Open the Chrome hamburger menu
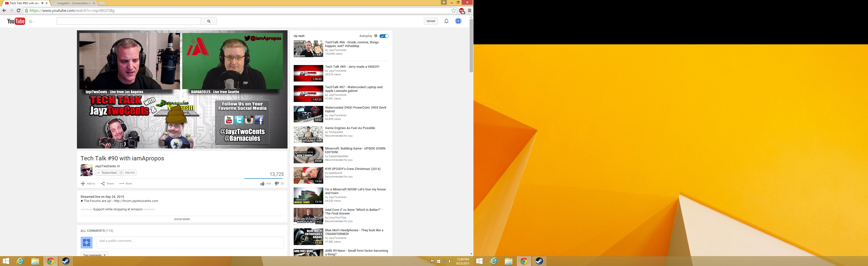The width and height of the screenshot is (868, 266). pyautogui.click(x=469, y=10)
